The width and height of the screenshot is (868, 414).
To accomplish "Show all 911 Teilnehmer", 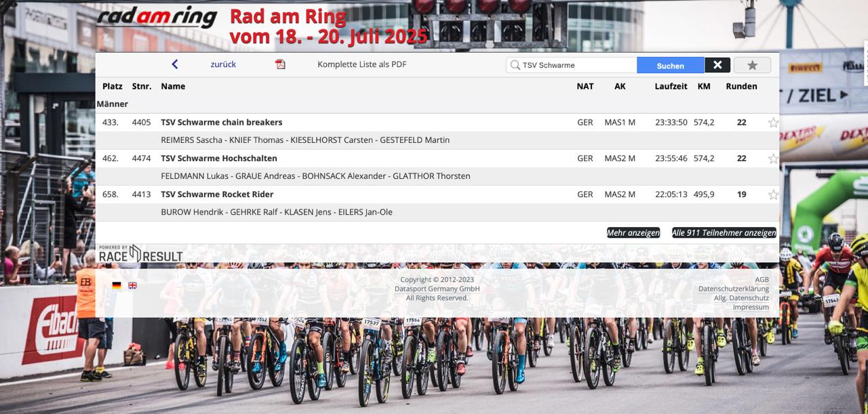I will 724,232.
